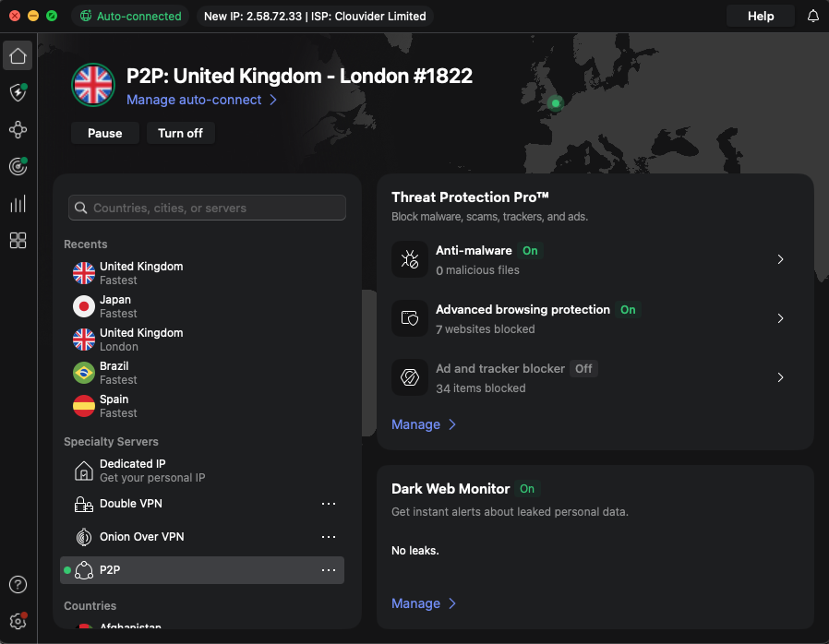The image size is (829, 644).
Task: Click the Dedicated IP house icon
Action: pyautogui.click(x=83, y=471)
